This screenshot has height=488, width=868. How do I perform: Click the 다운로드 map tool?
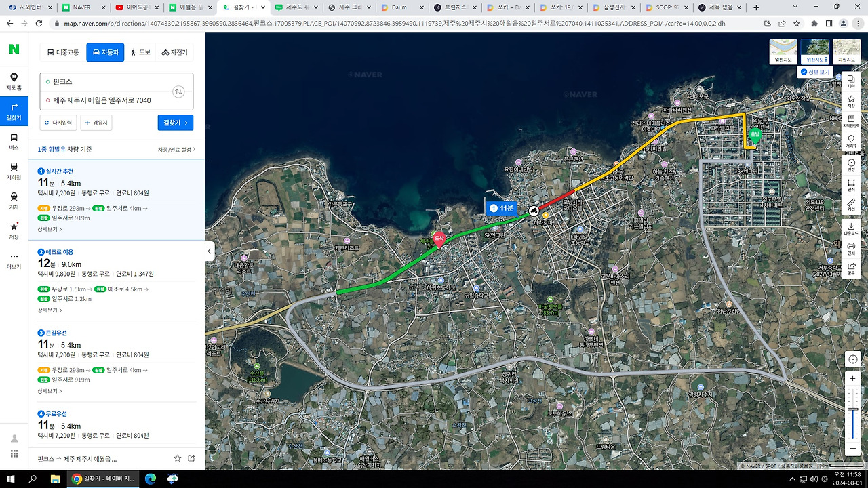coord(851,228)
